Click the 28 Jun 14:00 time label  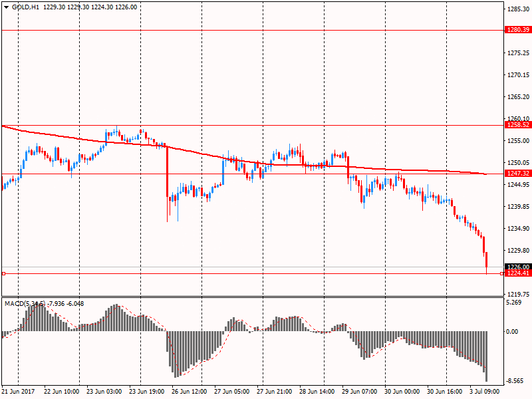click(x=317, y=392)
